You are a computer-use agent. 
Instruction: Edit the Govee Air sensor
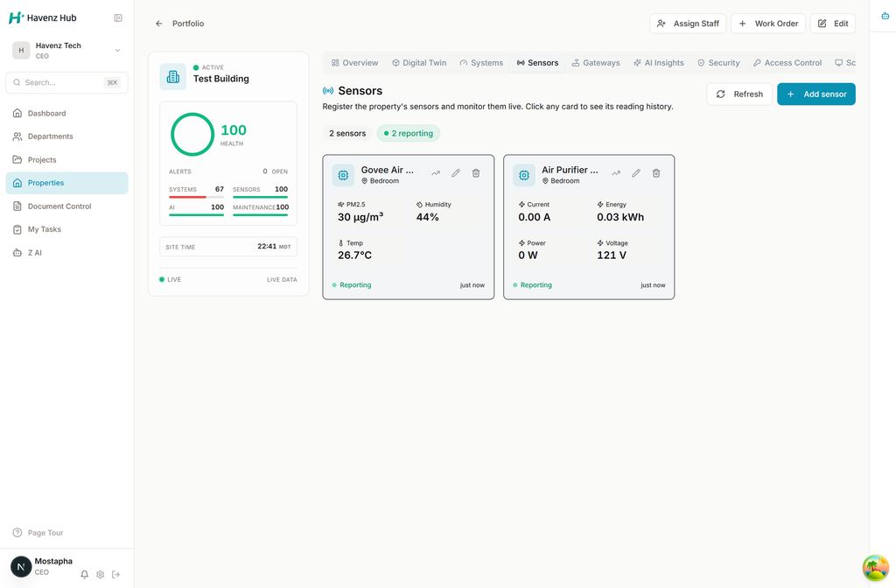click(x=455, y=173)
